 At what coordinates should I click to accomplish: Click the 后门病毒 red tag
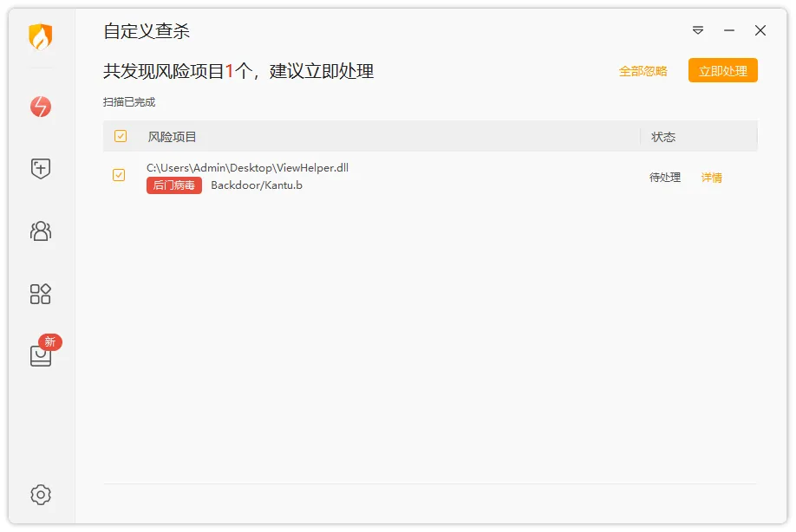click(x=174, y=185)
